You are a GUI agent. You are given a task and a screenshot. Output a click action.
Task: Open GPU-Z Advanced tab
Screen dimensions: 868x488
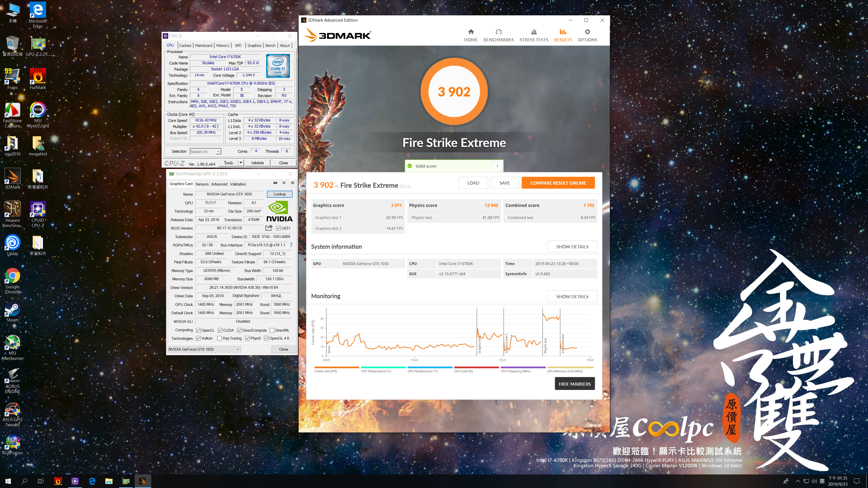click(x=219, y=184)
